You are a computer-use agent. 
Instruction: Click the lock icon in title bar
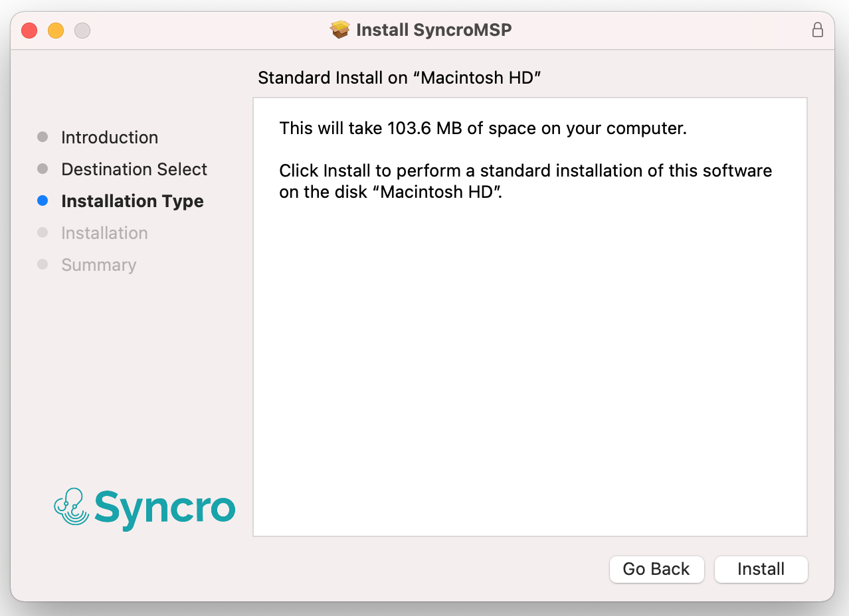[x=818, y=30]
